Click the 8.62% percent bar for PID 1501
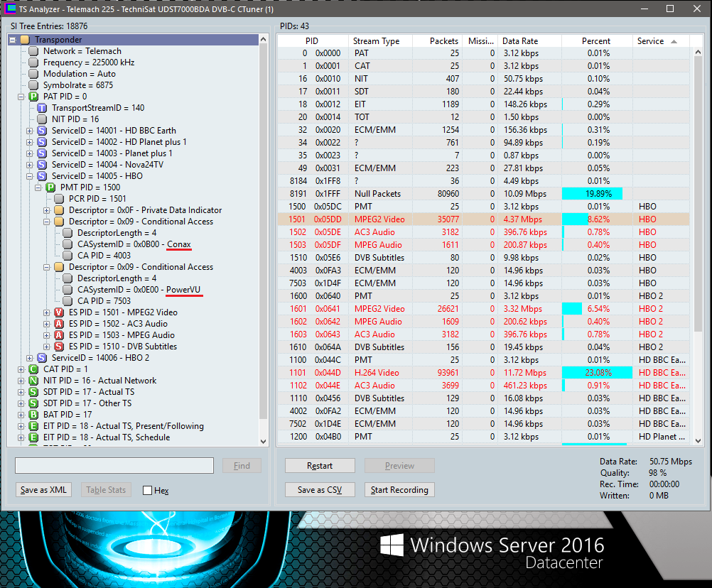 [x=575, y=219]
